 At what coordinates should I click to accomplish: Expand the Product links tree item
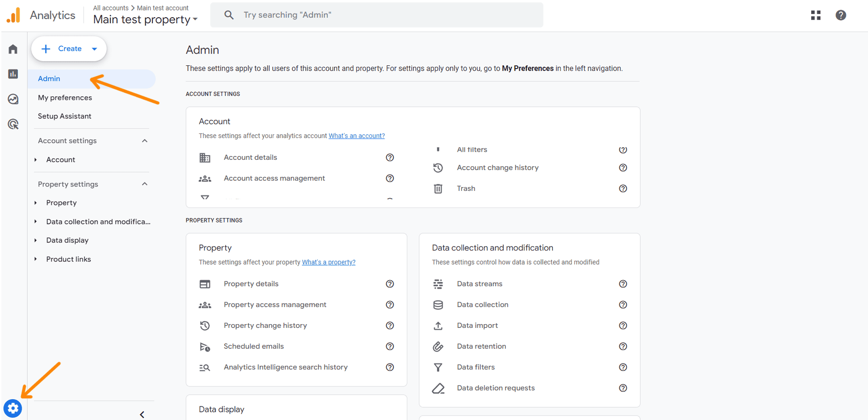[x=36, y=259]
